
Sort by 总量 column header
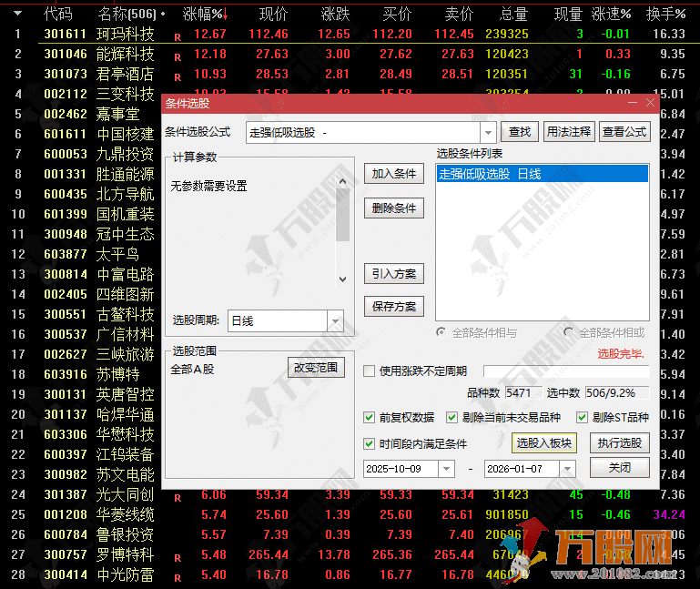click(513, 15)
